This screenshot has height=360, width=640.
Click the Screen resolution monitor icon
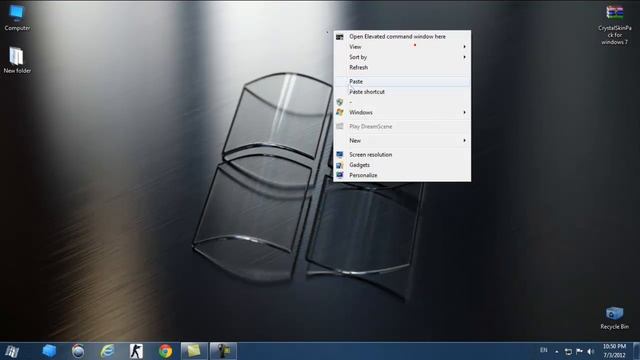(x=340, y=154)
